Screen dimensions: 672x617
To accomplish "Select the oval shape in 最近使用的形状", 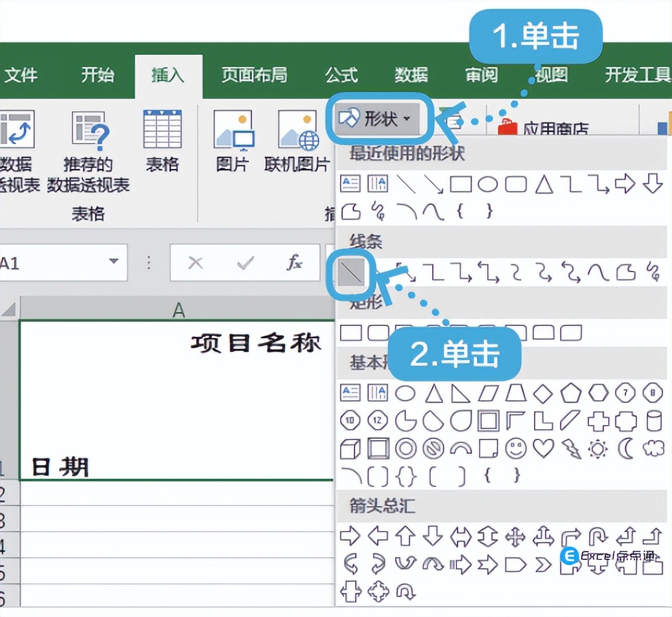I will [488, 185].
